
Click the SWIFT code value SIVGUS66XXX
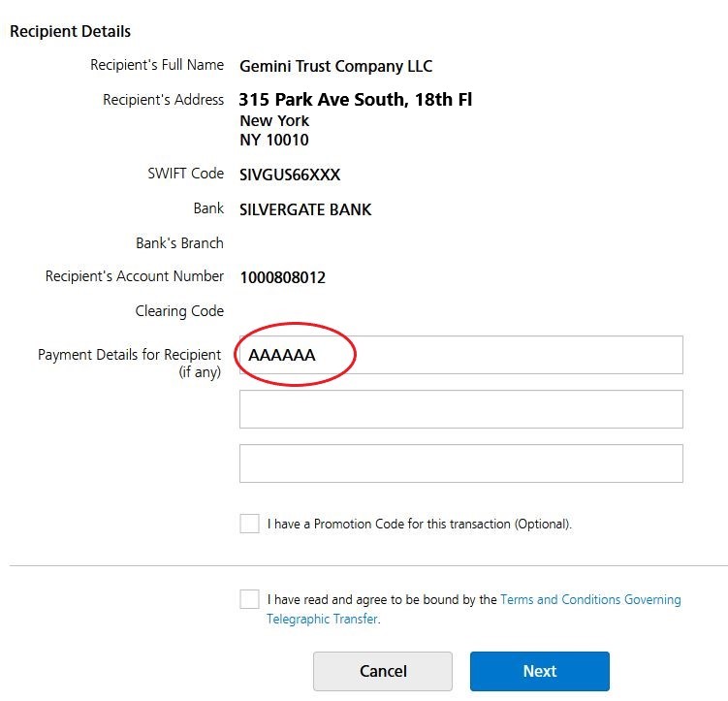point(290,175)
